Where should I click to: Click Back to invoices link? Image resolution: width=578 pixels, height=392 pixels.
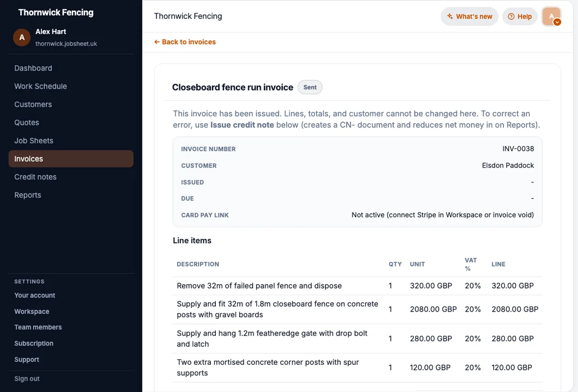click(x=185, y=42)
